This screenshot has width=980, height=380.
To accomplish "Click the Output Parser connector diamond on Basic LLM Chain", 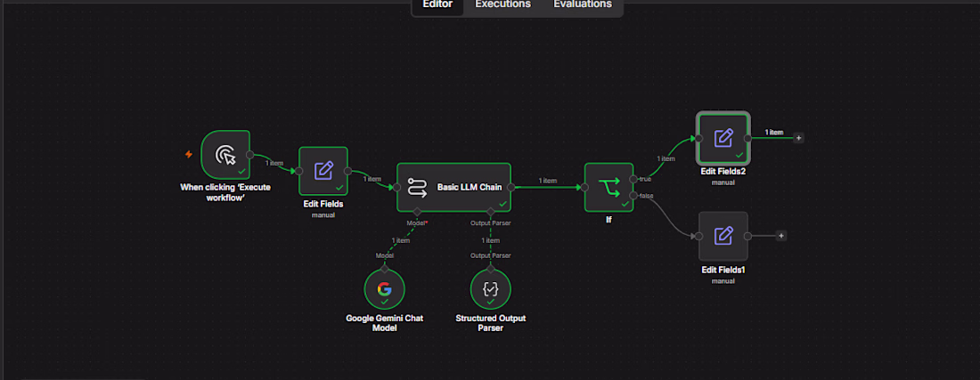I will tap(491, 212).
